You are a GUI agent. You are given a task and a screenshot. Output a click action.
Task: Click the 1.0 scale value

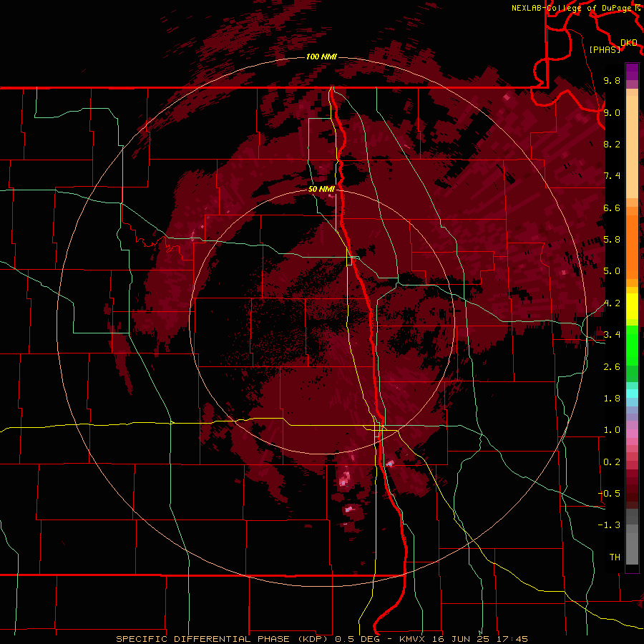pos(612,430)
